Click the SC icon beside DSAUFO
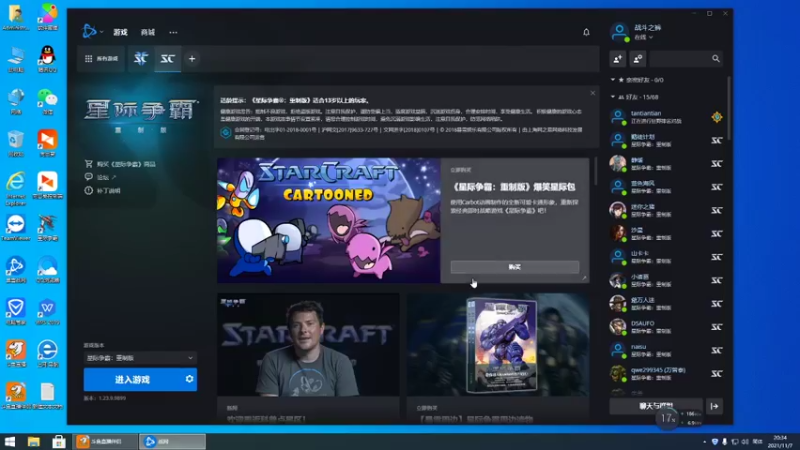The height and width of the screenshot is (450, 800). click(717, 327)
